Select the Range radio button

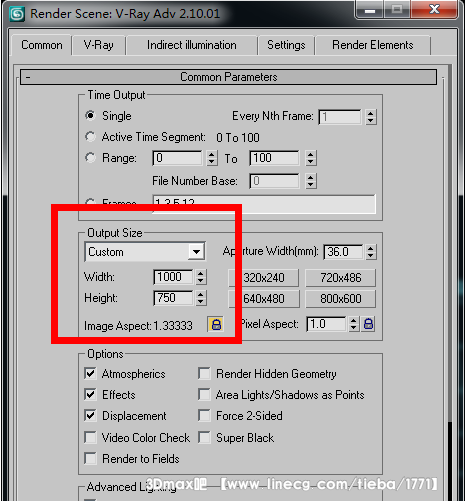pos(90,157)
